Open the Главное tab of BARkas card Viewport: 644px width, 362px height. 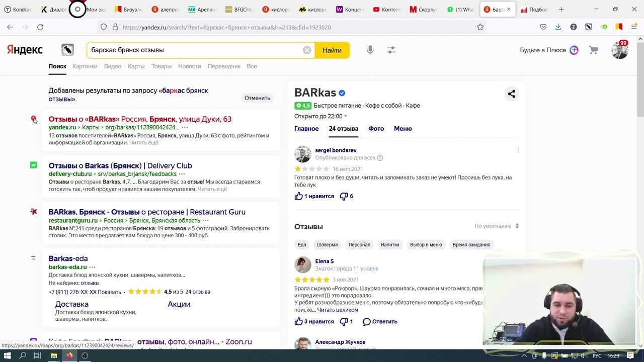tap(306, 129)
